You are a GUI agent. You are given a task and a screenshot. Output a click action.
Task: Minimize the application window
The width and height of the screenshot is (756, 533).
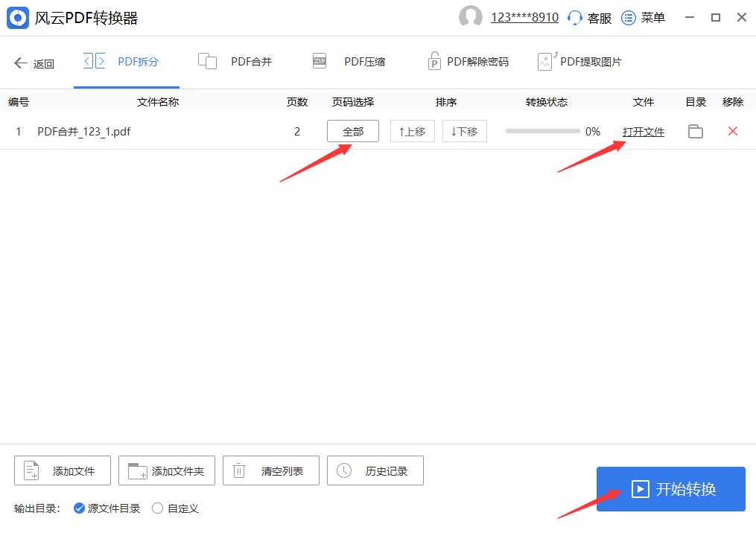[690, 17]
